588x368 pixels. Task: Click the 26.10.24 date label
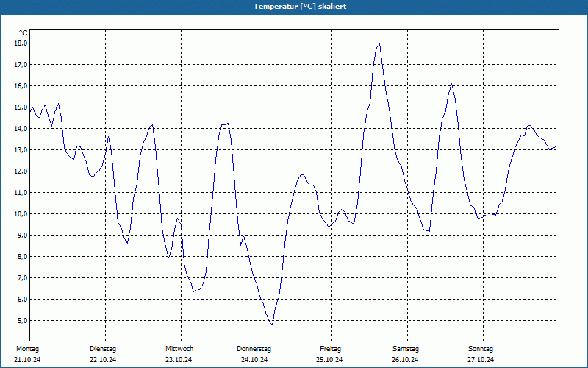click(405, 360)
